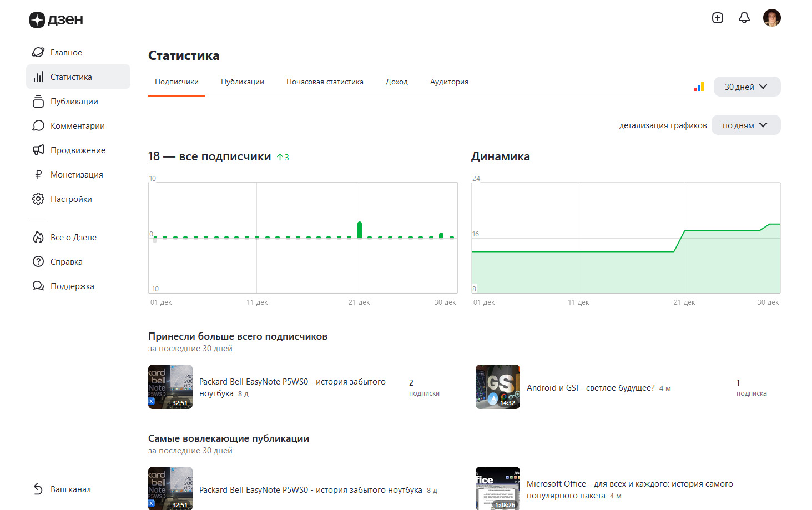Click the planet icon beside Главное

(x=38, y=52)
